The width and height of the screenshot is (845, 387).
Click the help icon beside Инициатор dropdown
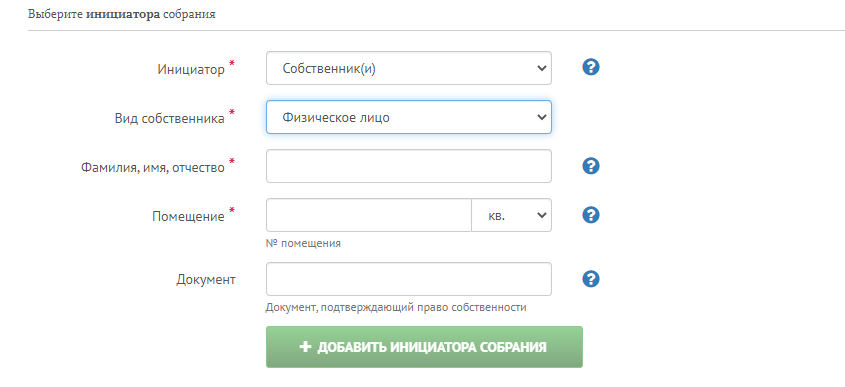coord(591,67)
